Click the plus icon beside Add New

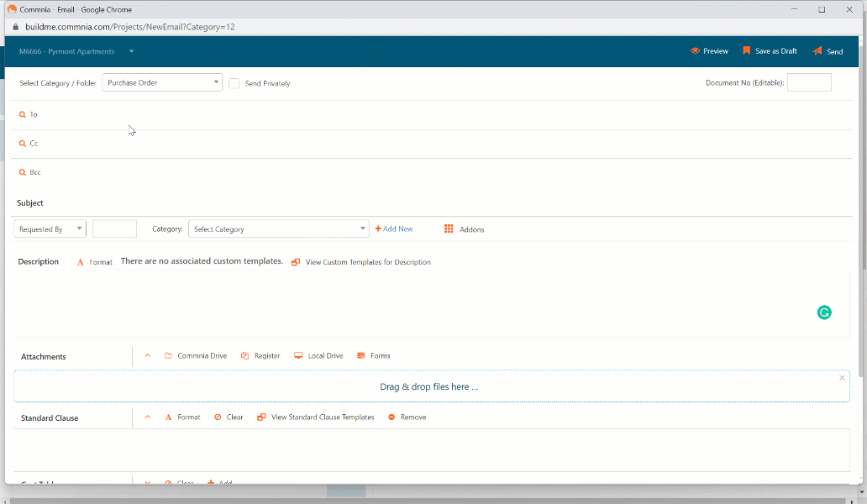coord(378,228)
